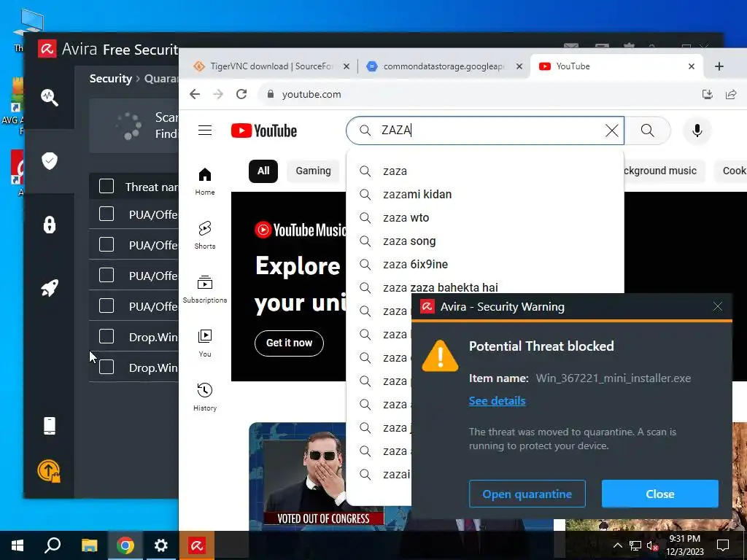Open Windows taskbar search
The height and width of the screenshot is (560, 747).
pyautogui.click(x=53, y=545)
